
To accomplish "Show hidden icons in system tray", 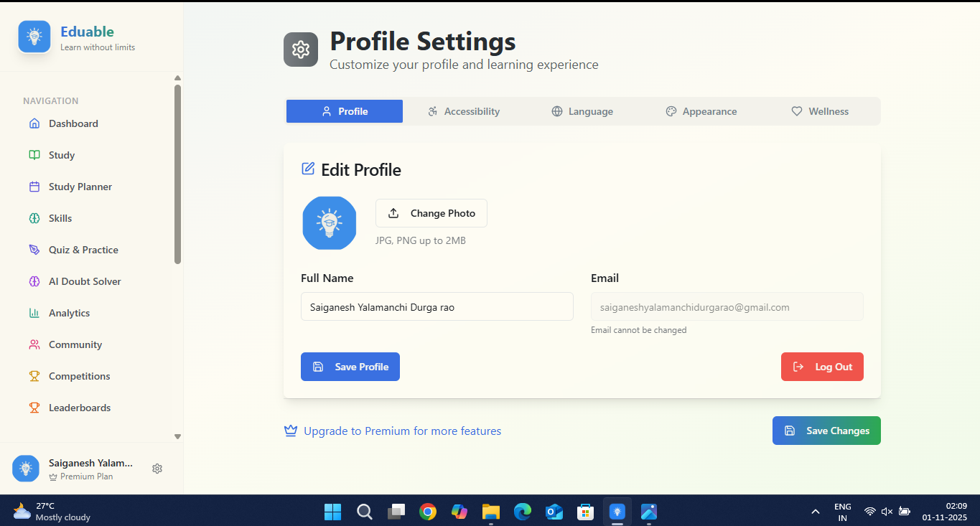I will coord(816,512).
